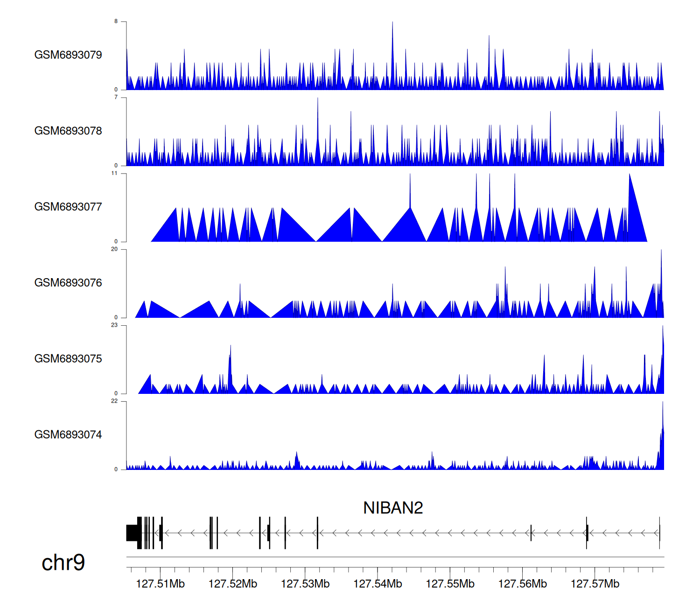
Task: Click the chr9 chromosome label
Action: tap(63, 562)
